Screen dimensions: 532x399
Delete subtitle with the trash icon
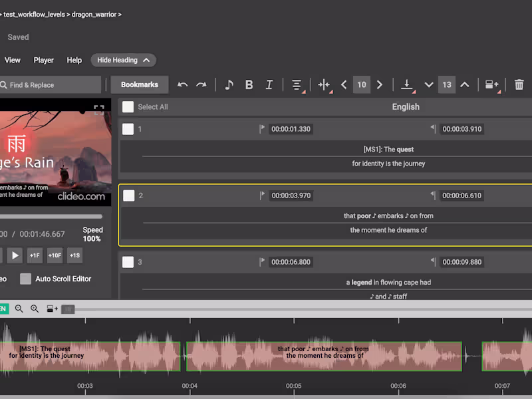(x=519, y=84)
